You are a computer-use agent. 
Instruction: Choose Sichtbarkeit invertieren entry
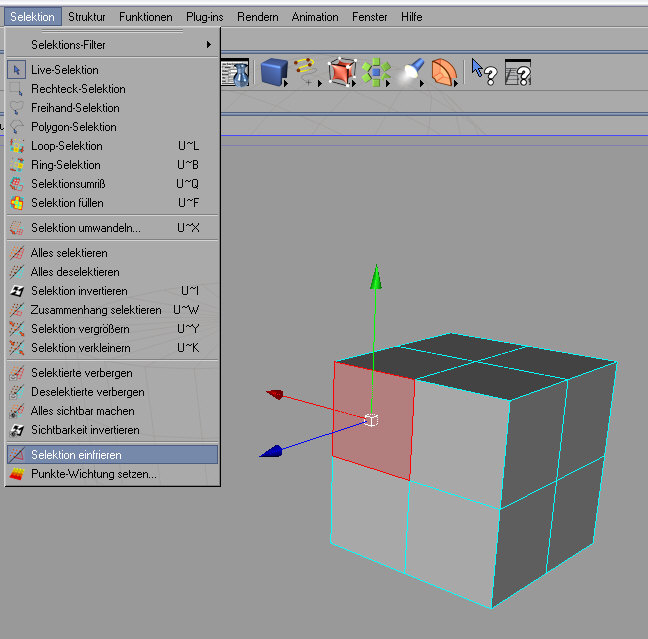(112, 430)
